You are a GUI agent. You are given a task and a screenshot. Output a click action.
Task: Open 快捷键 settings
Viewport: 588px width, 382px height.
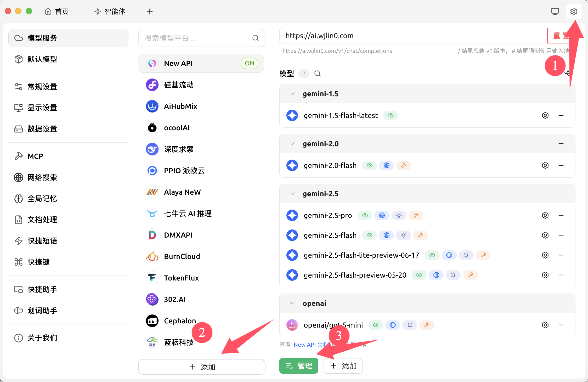68,262
